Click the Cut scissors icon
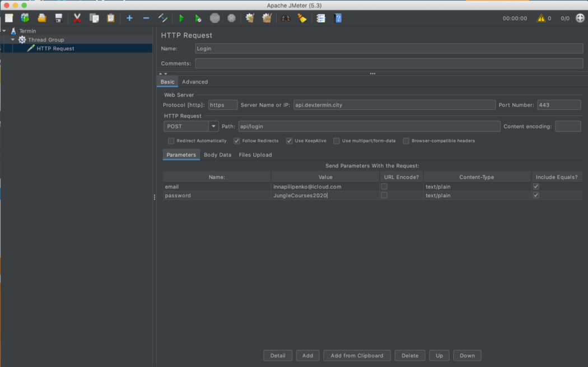 click(x=77, y=18)
